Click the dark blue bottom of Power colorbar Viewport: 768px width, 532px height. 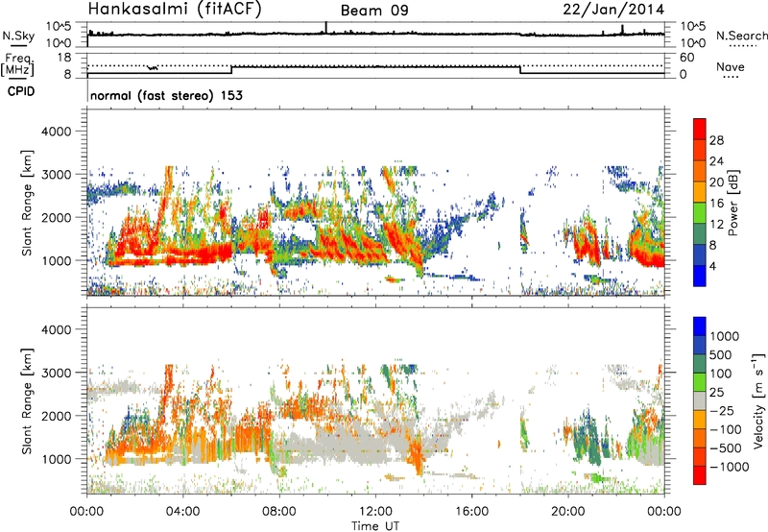click(x=700, y=276)
